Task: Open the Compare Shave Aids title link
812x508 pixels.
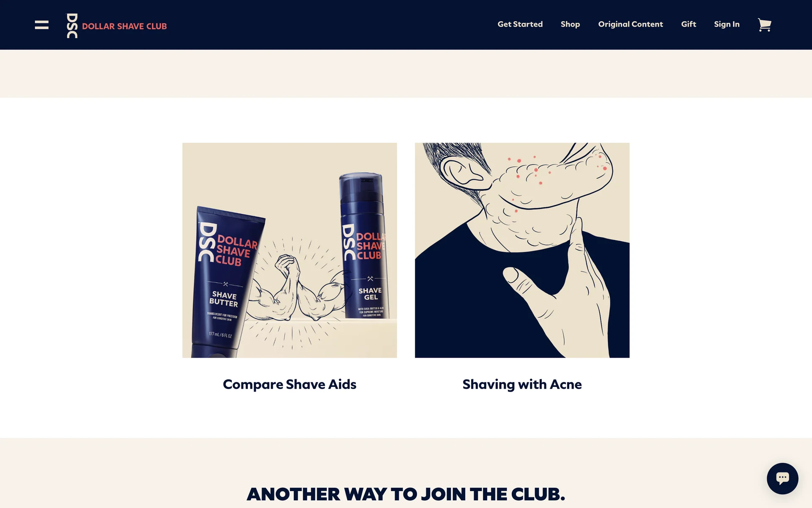Action: [x=290, y=384]
